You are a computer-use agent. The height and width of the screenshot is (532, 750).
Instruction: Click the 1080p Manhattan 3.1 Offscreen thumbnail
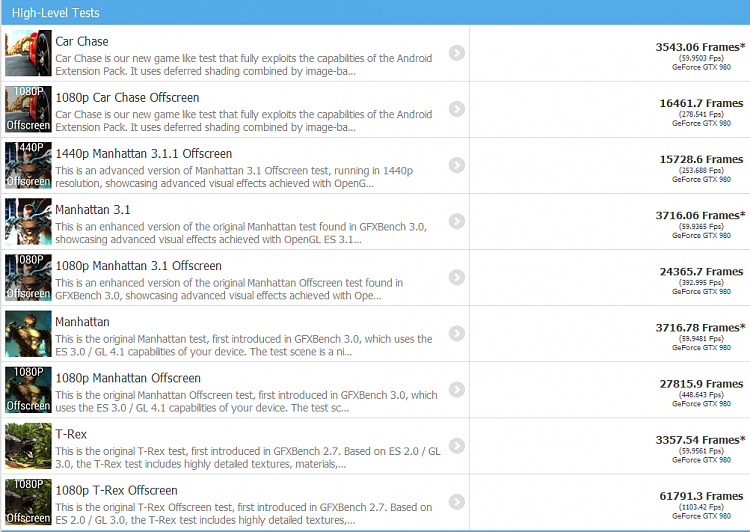(28, 277)
